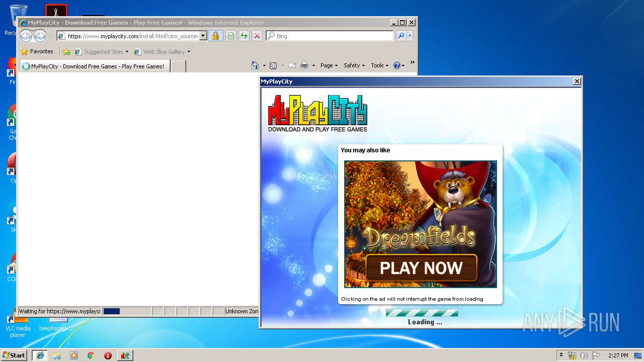Open Windows Explorer folder in taskbar

pos(57,355)
